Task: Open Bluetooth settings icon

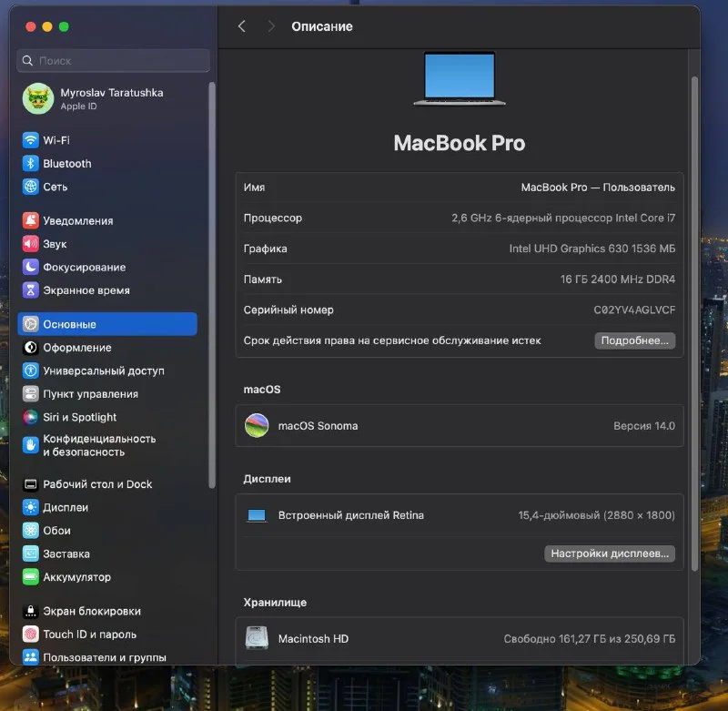Action: click(31, 164)
